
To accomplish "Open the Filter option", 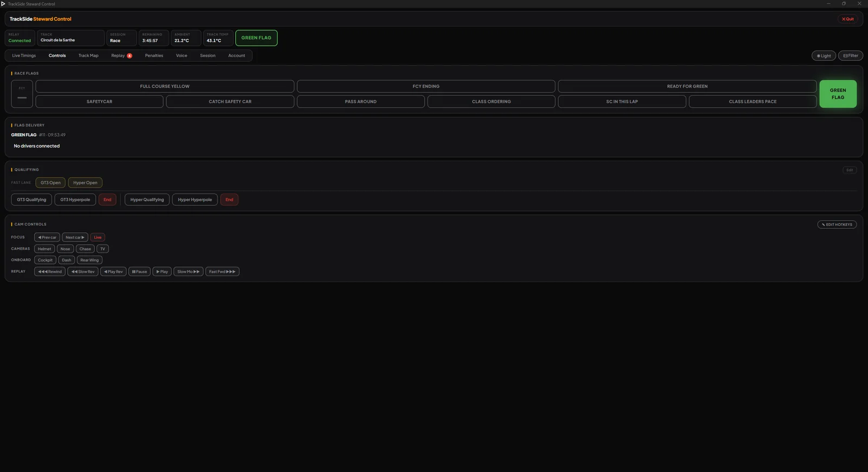I will pos(851,56).
